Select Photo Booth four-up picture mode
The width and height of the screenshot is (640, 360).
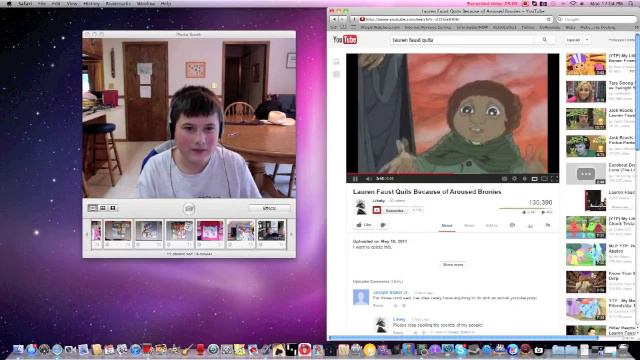point(103,208)
